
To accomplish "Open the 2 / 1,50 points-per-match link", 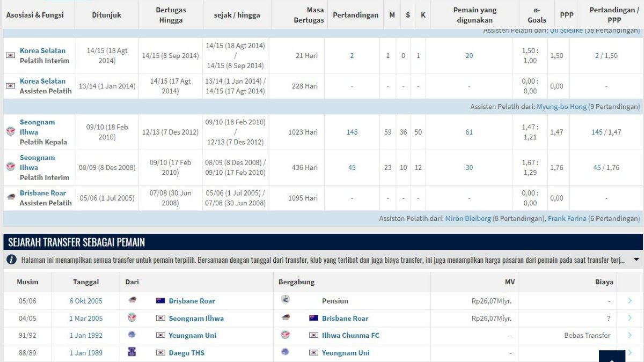I will click(x=606, y=56).
